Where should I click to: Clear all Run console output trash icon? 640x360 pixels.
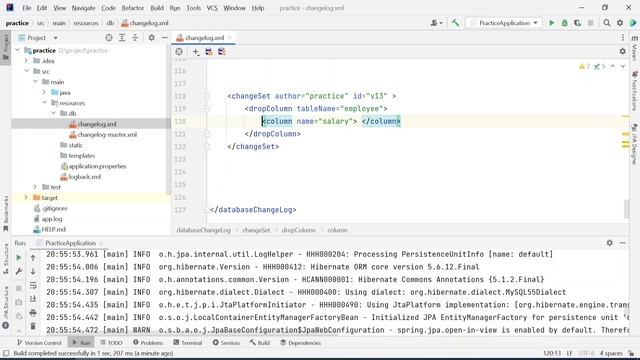coord(33,326)
